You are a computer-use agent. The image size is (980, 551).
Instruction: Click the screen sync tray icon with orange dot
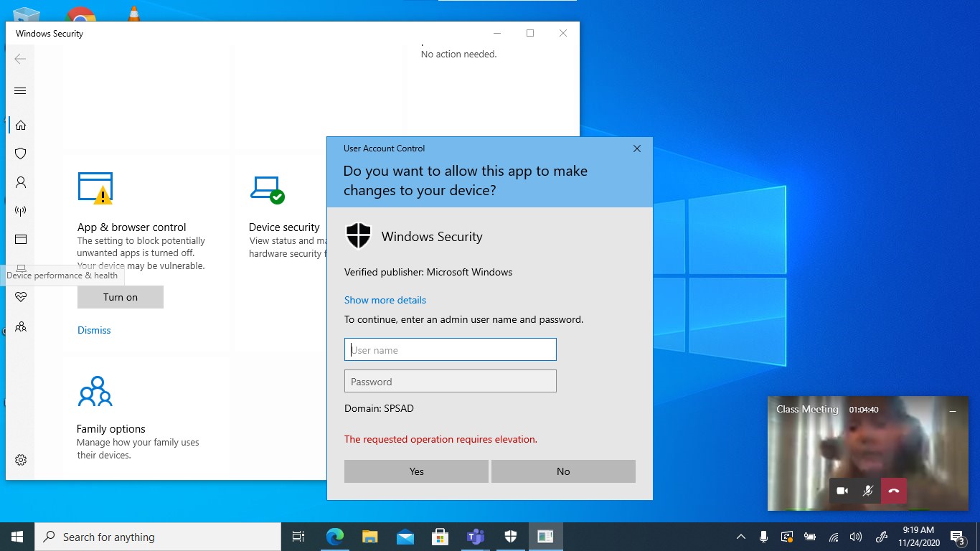point(787,537)
